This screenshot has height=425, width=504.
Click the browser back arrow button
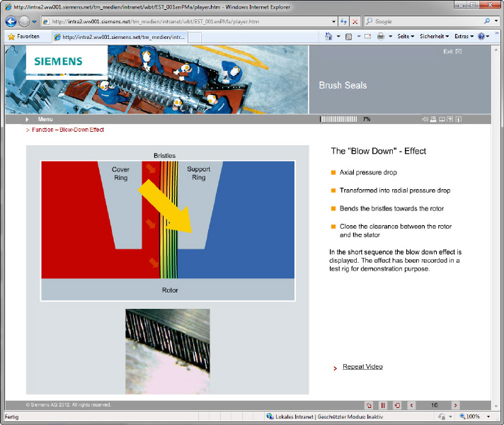(11, 21)
